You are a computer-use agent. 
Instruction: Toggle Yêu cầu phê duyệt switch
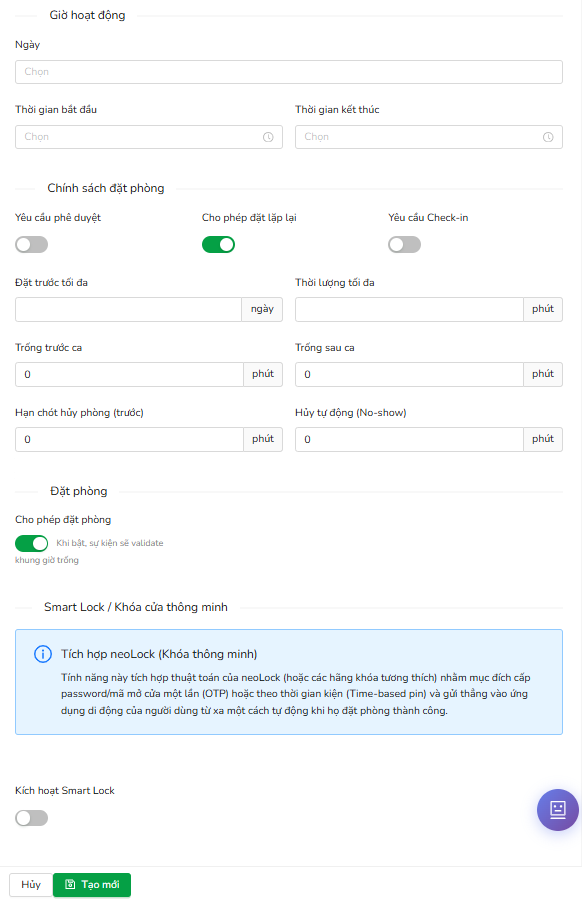32,245
